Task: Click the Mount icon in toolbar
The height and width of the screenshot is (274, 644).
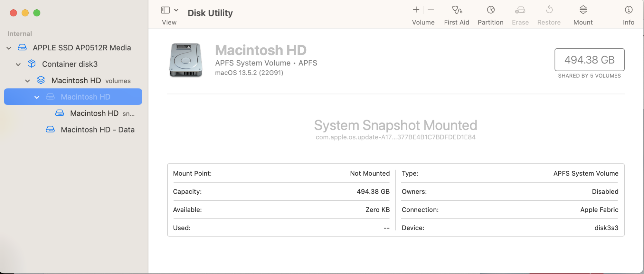Action: coord(583,10)
